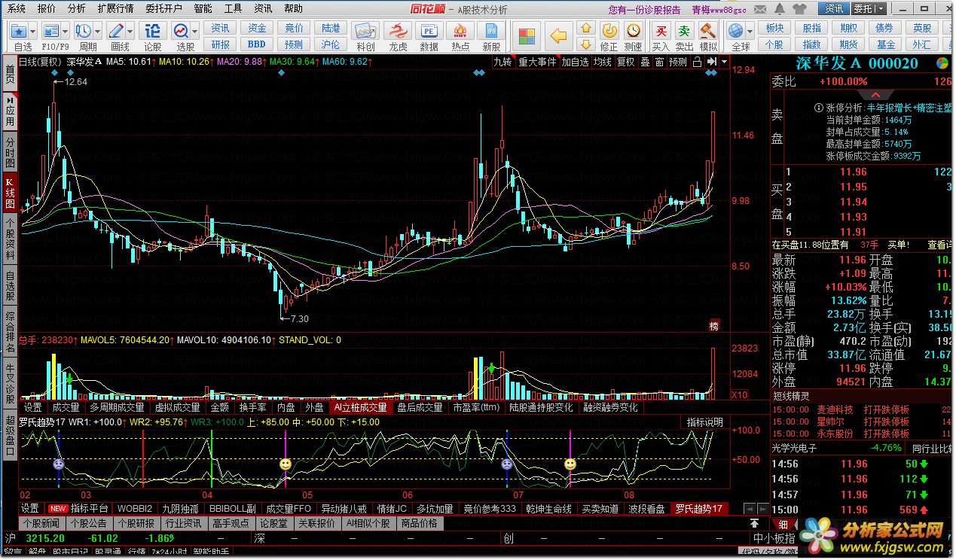Collapse the red arrow under 委比 panel
The width and height of the screenshot is (956, 560).
pos(875,95)
